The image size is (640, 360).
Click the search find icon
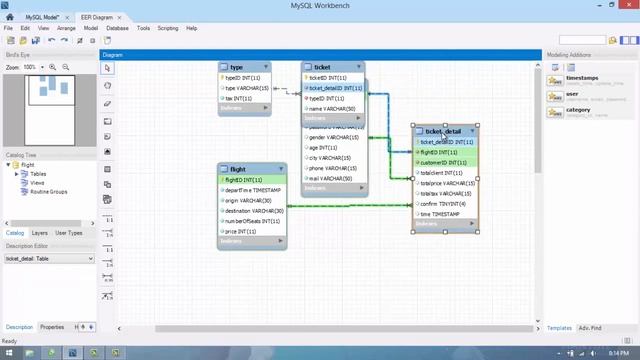click(x=613, y=40)
